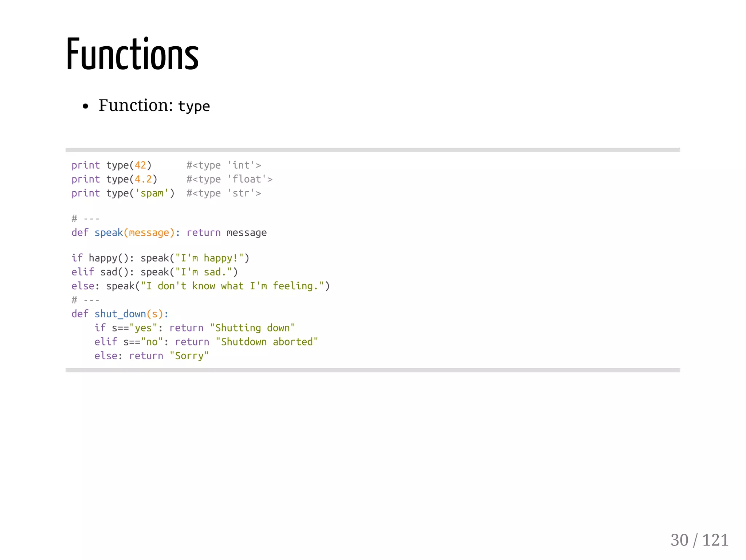Click the #<type 'float'> comment
This screenshot has height=560, width=746.
[229, 179]
